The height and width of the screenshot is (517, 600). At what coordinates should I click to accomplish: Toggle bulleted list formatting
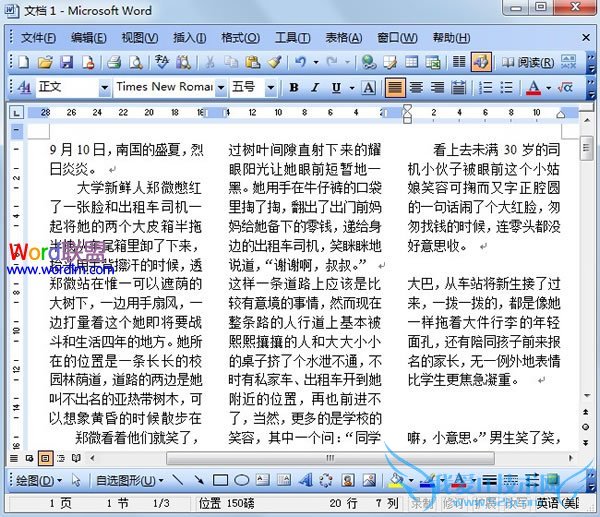507,88
